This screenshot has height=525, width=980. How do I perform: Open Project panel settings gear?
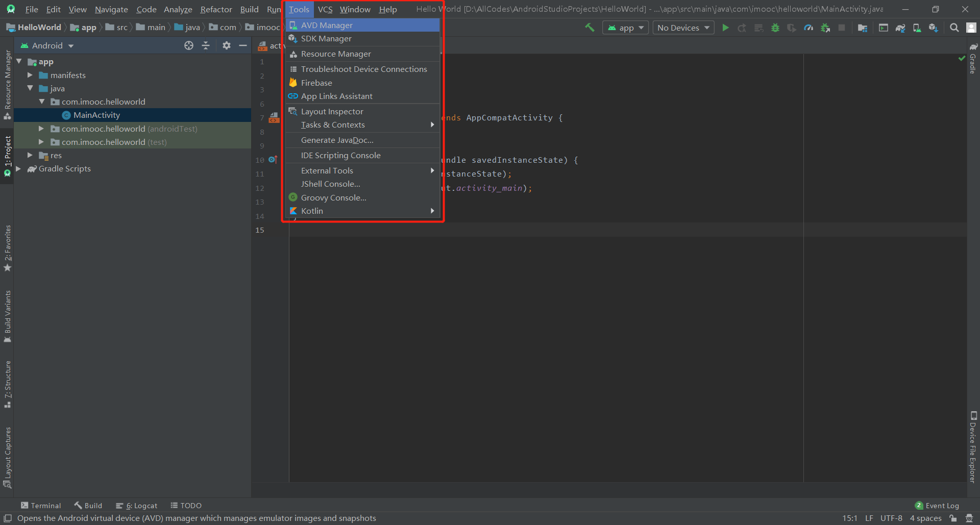[x=227, y=45]
